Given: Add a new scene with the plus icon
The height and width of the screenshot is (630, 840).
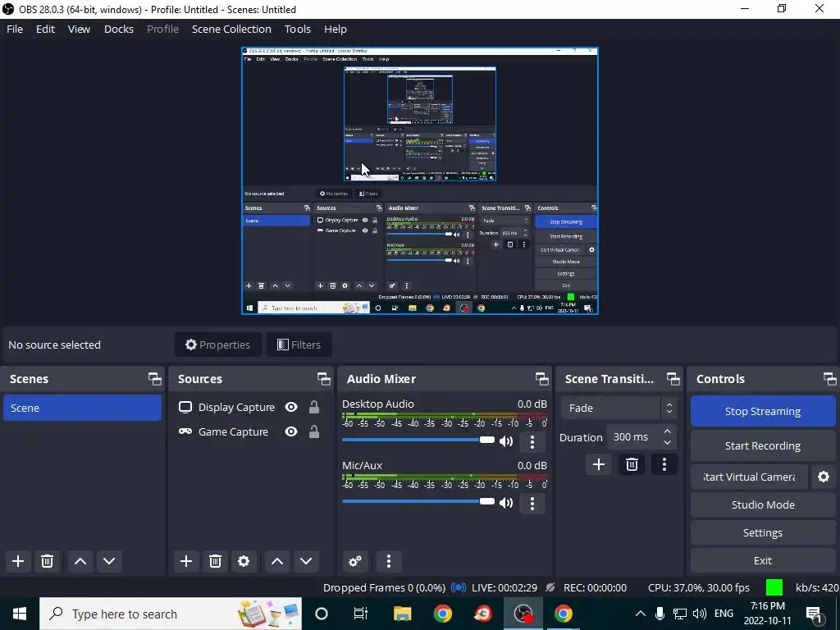Looking at the screenshot, I should click(18, 561).
